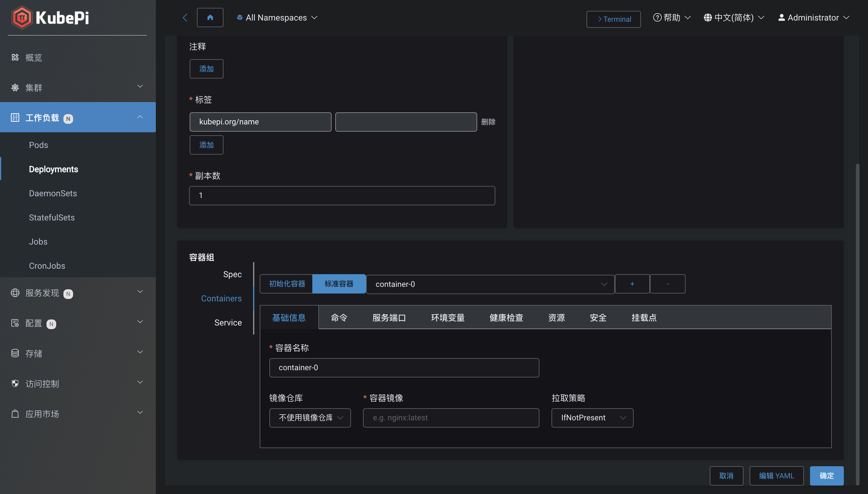This screenshot has height=494, width=868.
Task: Click the access control shield icon (访问控制)
Action: (15, 383)
